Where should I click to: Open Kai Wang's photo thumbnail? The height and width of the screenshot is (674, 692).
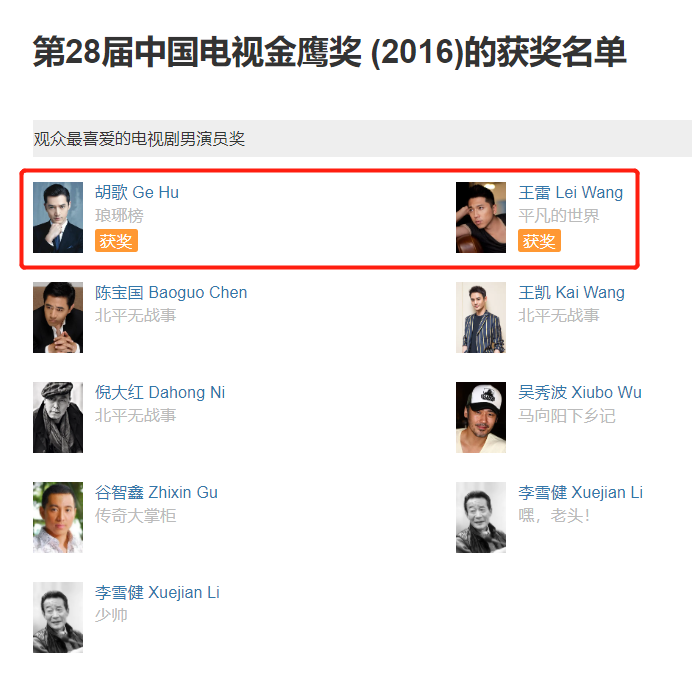coord(481,317)
